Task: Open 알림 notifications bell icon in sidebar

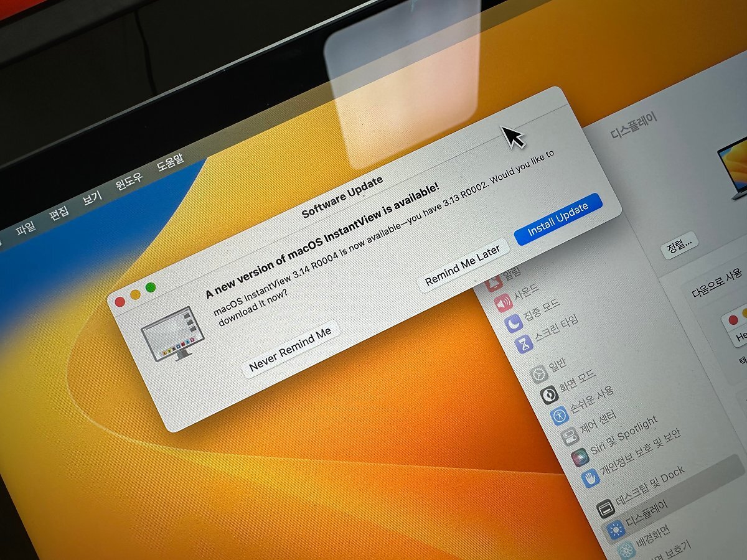Action: [x=494, y=284]
